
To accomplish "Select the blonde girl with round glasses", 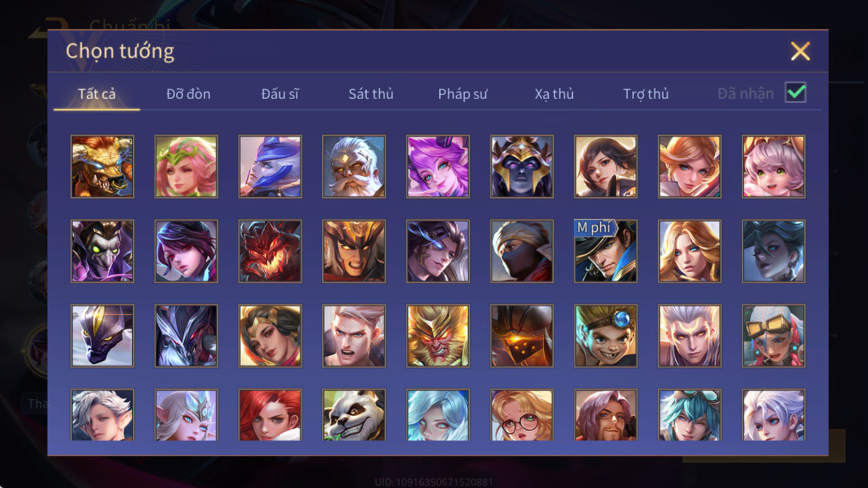I will [x=522, y=415].
